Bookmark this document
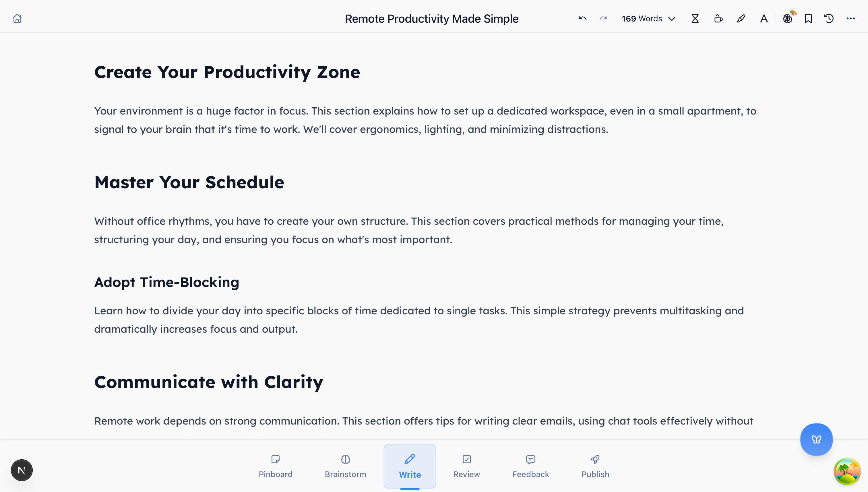This screenshot has height=492, width=868. point(808,19)
